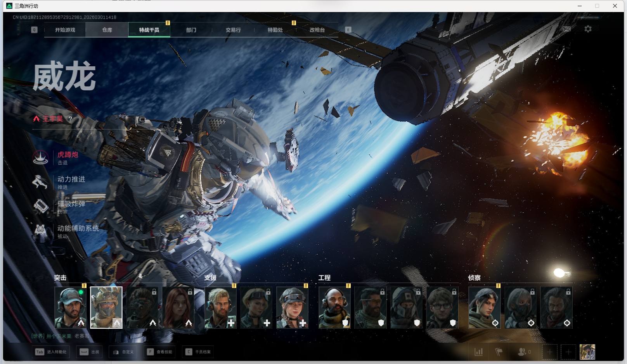The height and width of the screenshot is (364, 627).
Task: Click the flag icon in bottom bar
Action: (499, 352)
